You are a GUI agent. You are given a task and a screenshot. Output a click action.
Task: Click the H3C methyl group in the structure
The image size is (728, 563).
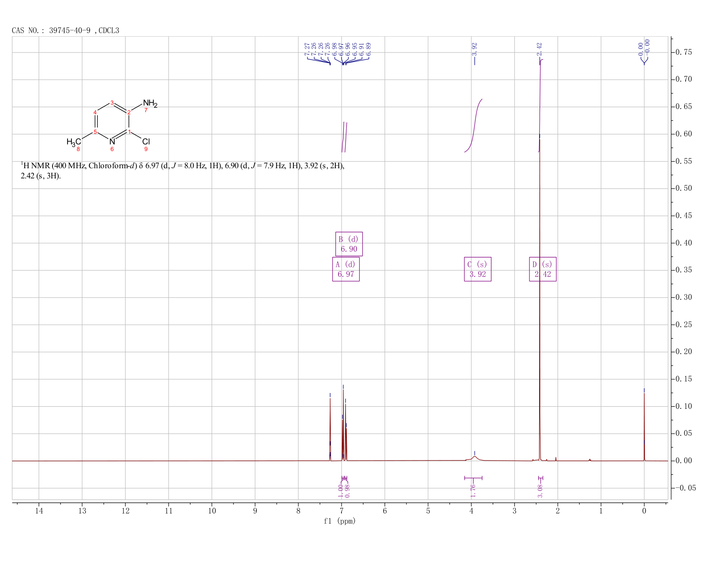(74, 142)
